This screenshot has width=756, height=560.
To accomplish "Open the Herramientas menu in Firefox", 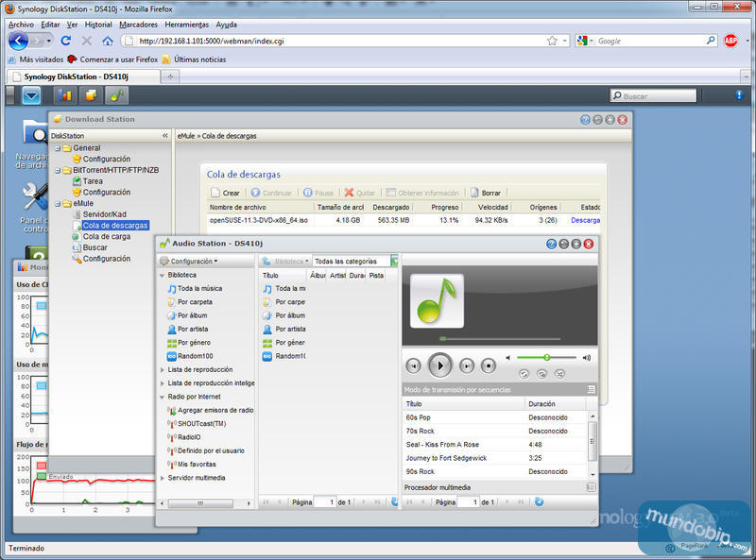I will coord(186,25).
